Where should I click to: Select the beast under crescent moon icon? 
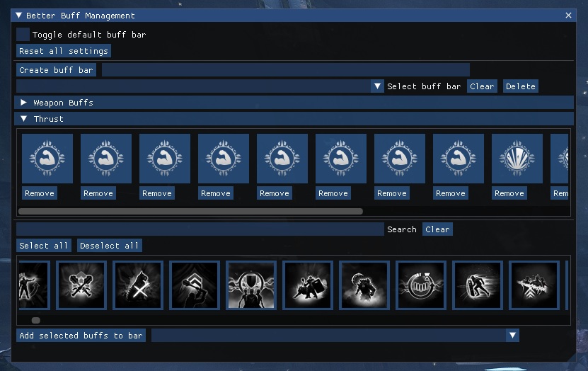click(364, 285)
